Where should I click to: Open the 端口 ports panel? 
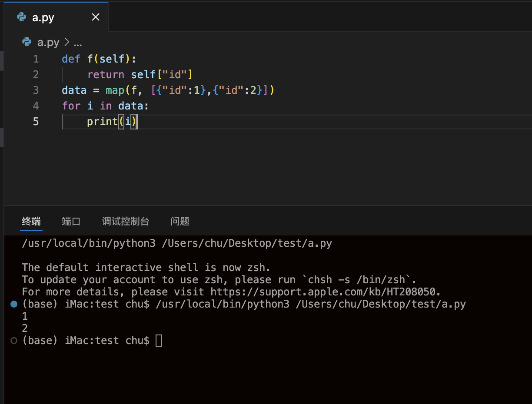71,221
